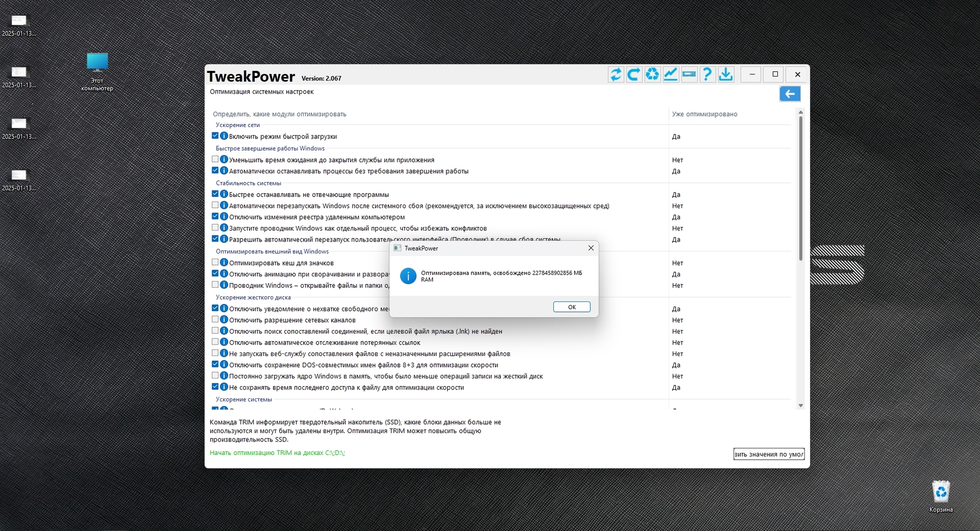This screenshot has width=980, height=531.
Task: Click the curved redo arrow toolbar icon
Action: (634, 74)
